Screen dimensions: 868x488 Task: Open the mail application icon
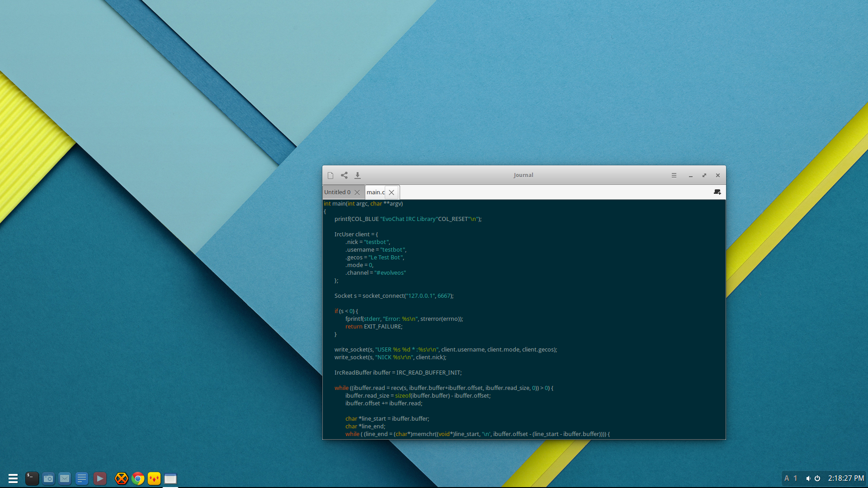[x=65, y=479]
